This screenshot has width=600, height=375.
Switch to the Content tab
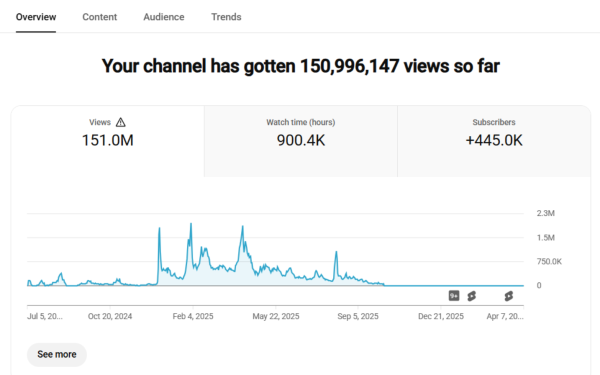tap(99, 17)
